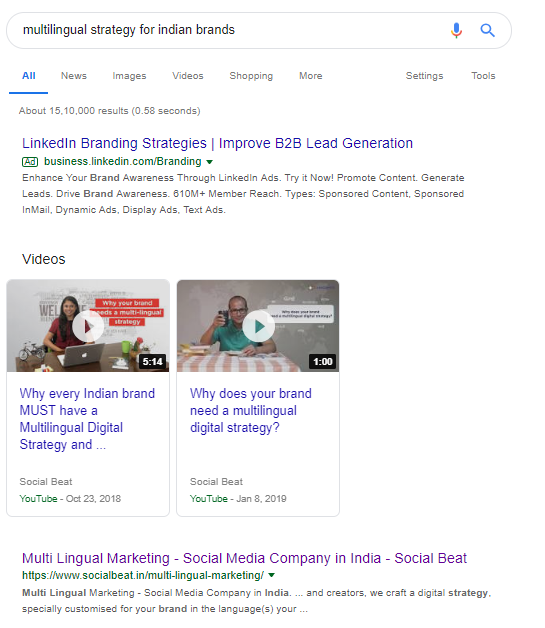Switch to the Videos tab
The height and width of the screenshot is (628, 545).
(188, 76)
